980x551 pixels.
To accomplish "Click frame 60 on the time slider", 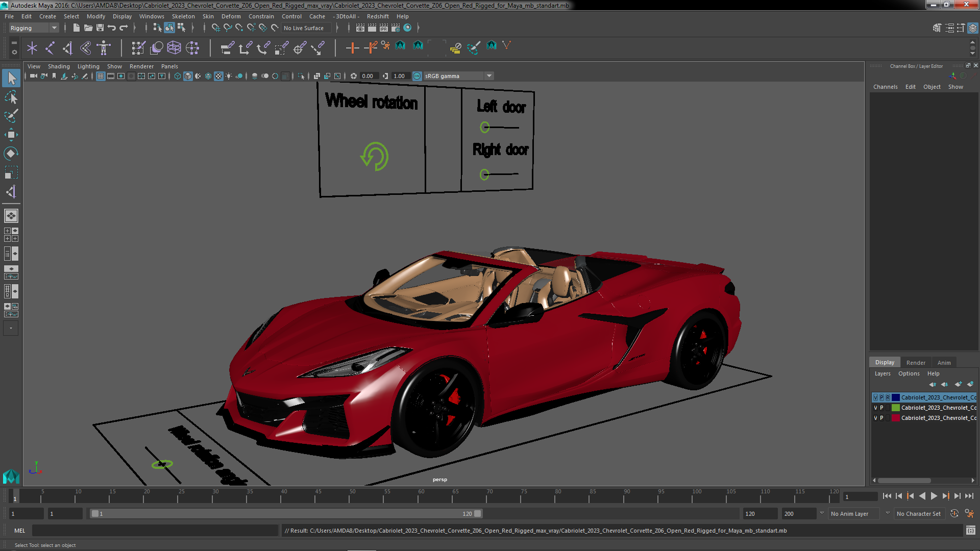I will coord(420,496).
